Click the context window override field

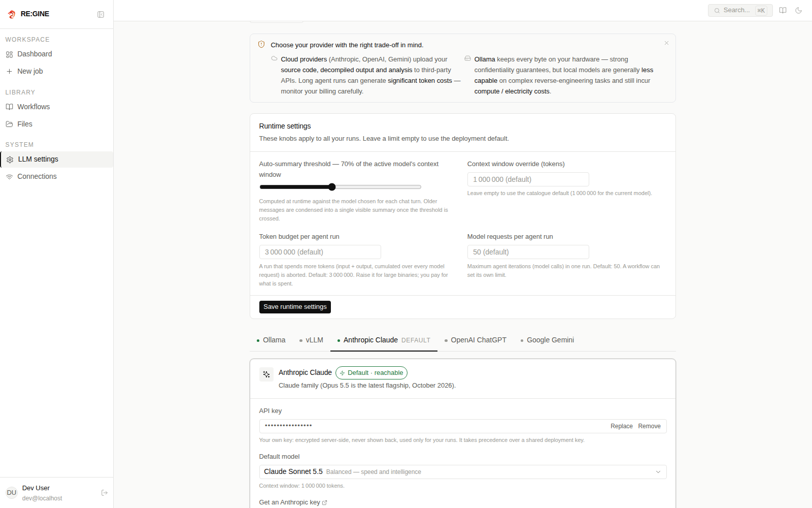[x=528, y=179]
